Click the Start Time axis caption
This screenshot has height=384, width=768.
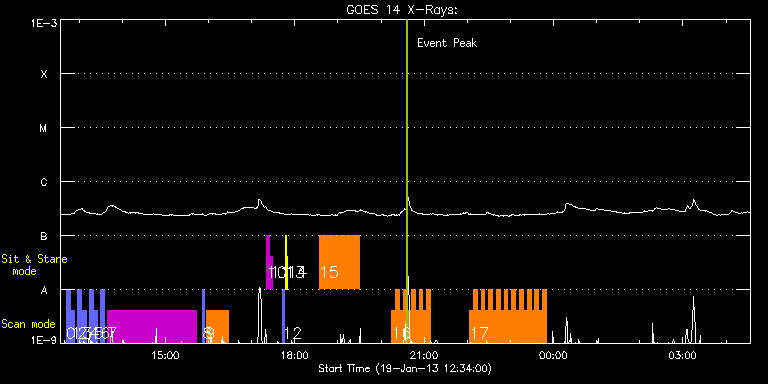click(x=405, y=368)
